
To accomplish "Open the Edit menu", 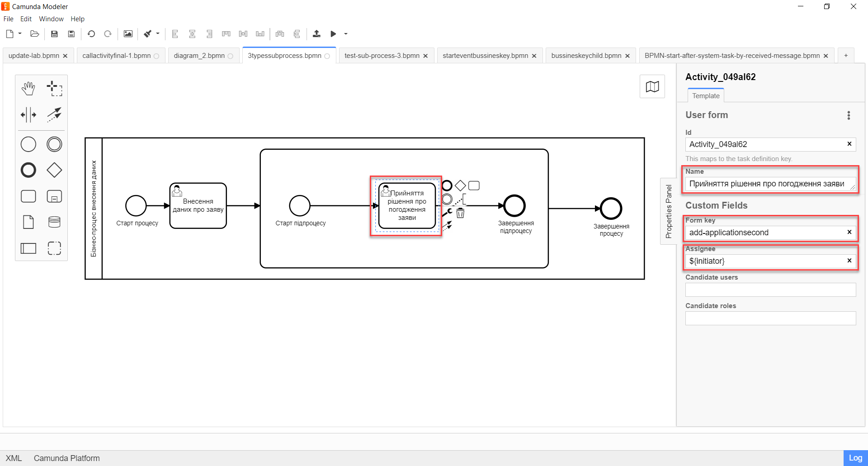I will click(26, 19).
